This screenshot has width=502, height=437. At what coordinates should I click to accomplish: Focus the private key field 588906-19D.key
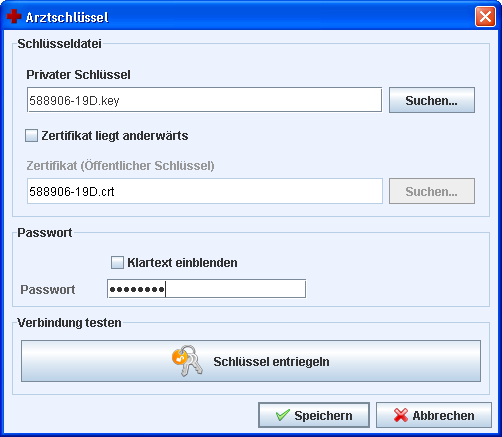click(x=204, y=100)
